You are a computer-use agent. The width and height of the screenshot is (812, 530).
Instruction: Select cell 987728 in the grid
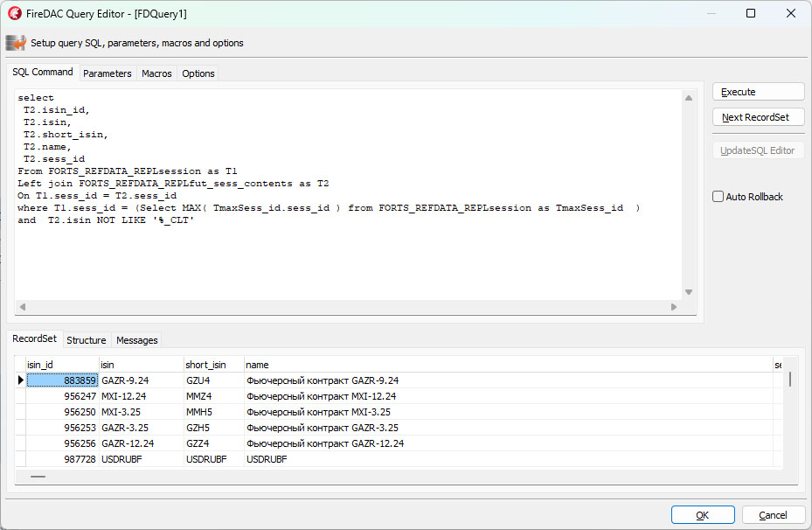(62, 459)
